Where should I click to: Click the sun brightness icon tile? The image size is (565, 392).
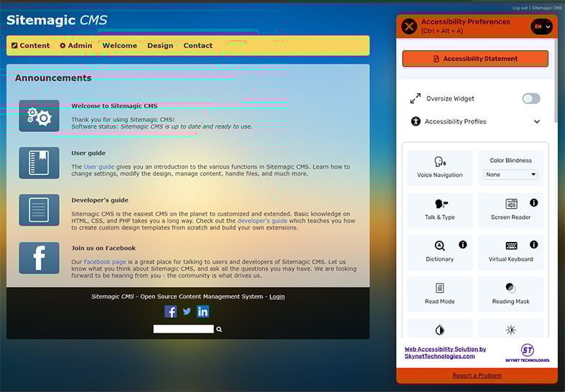(510, 329)
